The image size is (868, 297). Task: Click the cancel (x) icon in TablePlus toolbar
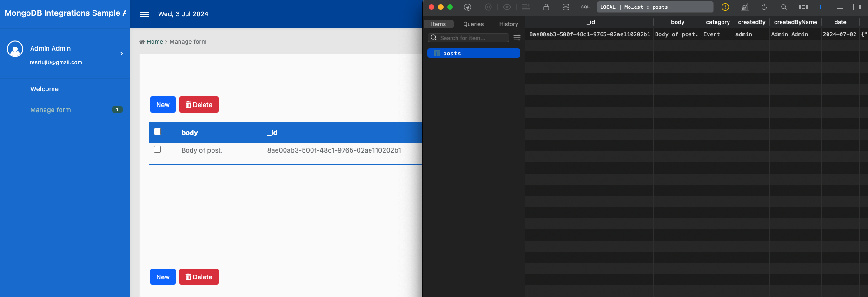click(488, 7)
